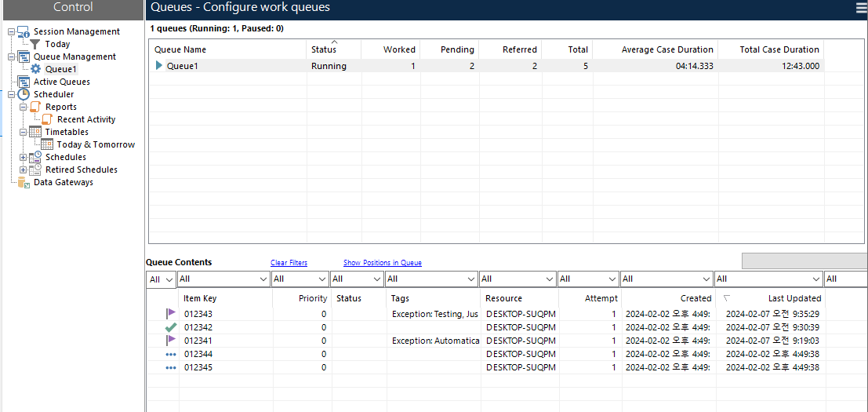The height and width of the screenshot is (412, 868).
Task: Sort by the Pending column header
Action: pos(449,49)
